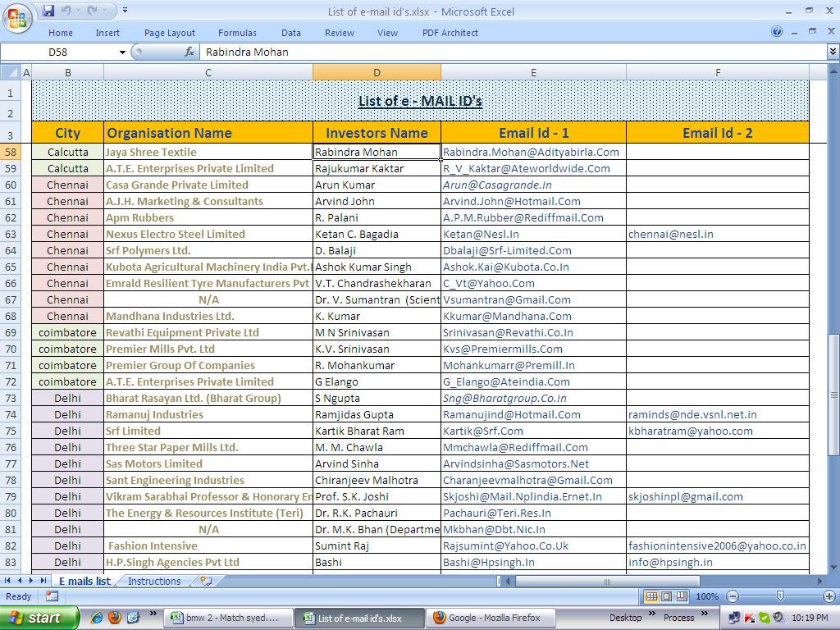Switch to Normal view icon

point(651,596)
